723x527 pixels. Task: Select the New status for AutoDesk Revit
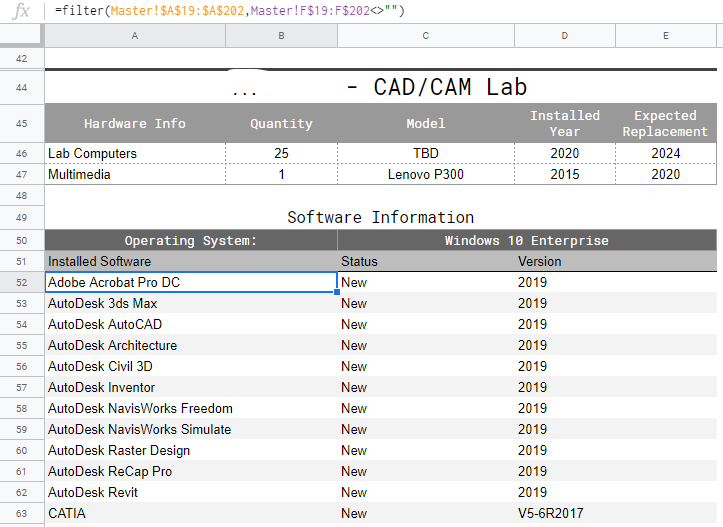(426, 492)
